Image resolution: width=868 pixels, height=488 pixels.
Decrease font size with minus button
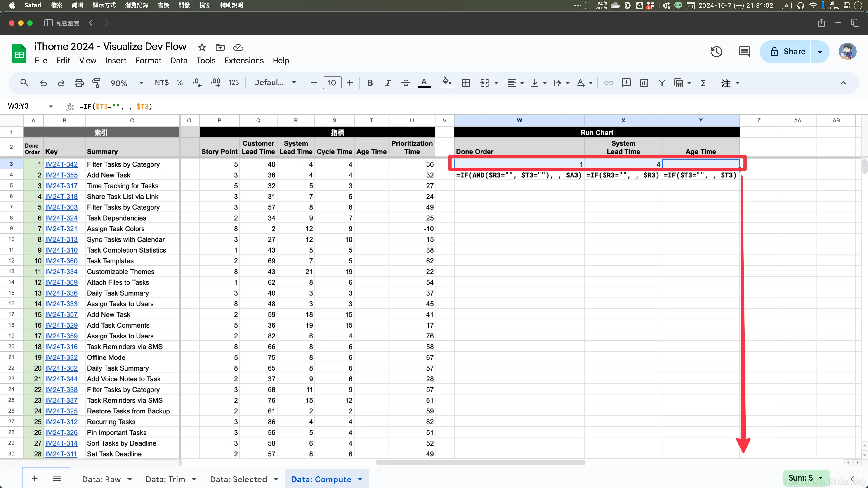click(x=314, y=83)
